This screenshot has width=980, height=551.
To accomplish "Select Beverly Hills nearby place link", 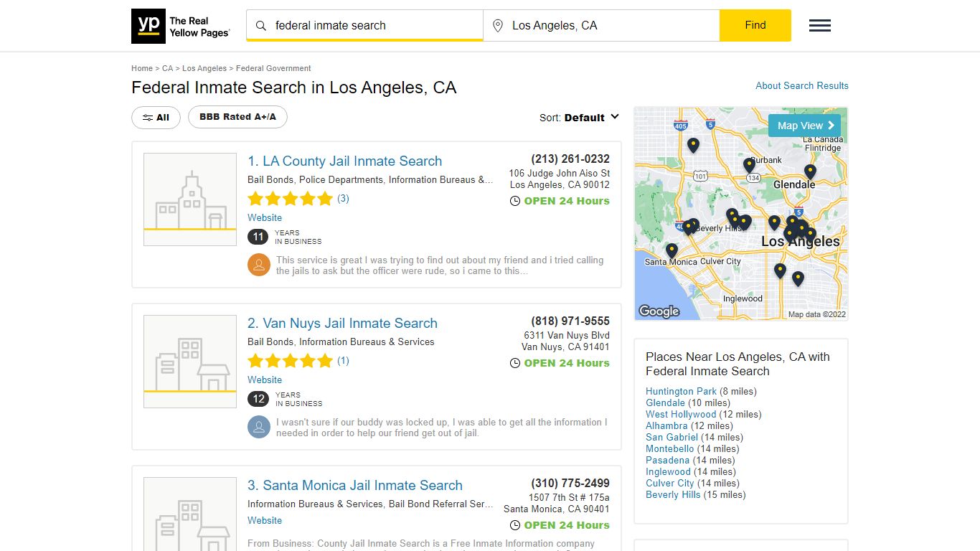I will tap(673, 494).
